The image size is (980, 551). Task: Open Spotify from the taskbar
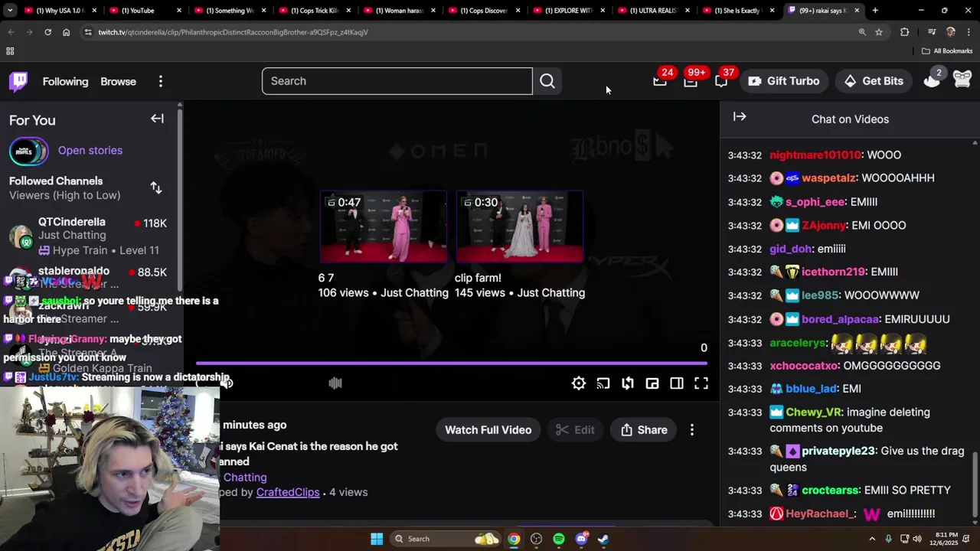559,539
